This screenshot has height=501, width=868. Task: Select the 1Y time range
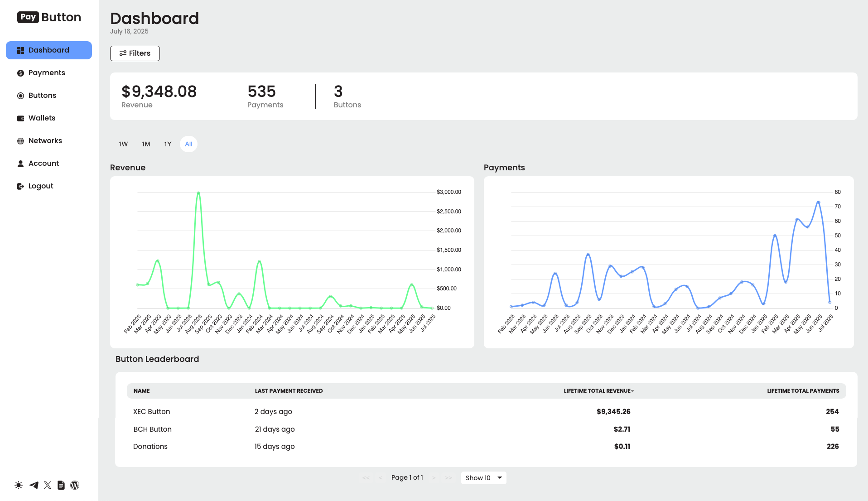tap(167, 144)
